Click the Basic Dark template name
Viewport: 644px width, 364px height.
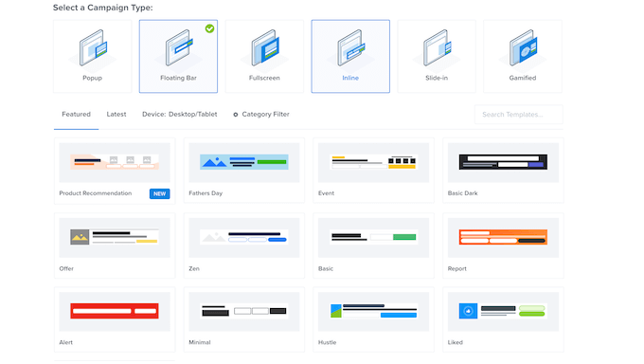[x=462, y=193]
